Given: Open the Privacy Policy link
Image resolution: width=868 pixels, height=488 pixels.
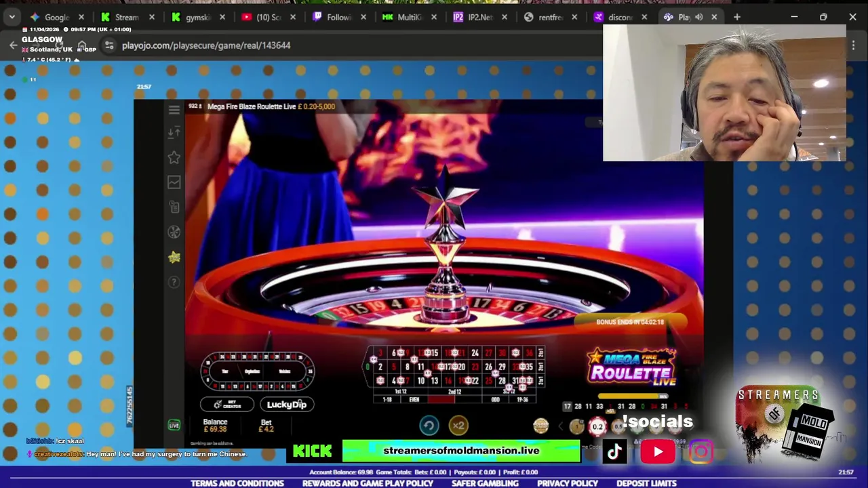Looking at the screenshot, I should coord(568,483).
